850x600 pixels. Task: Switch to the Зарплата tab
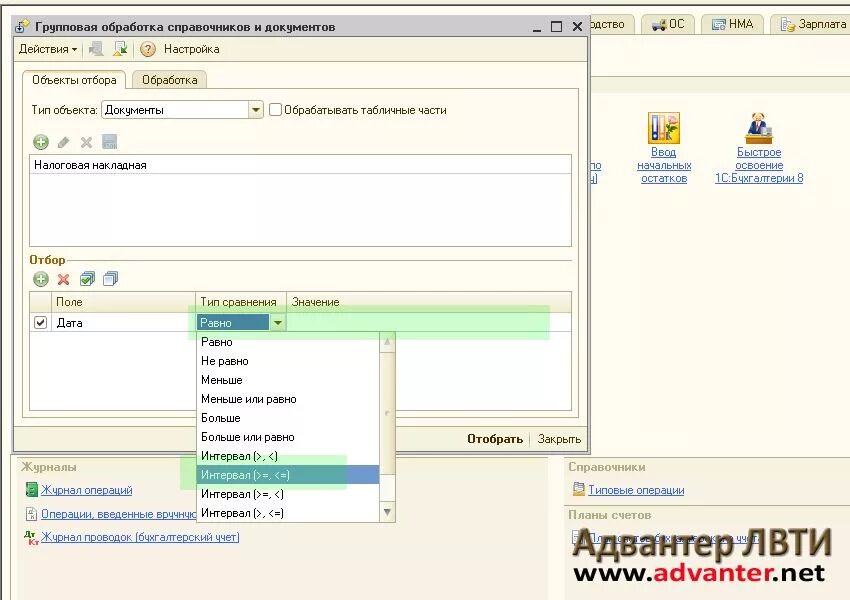click(x=812, y=24)
